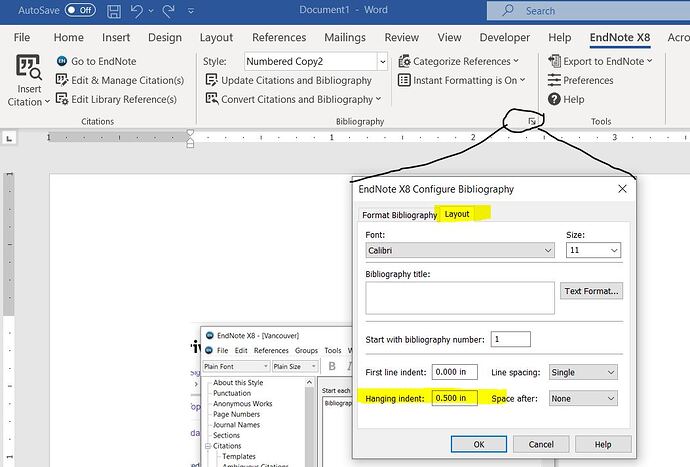
Task: Open the Review ribbon tab
Action: (402, 37)
